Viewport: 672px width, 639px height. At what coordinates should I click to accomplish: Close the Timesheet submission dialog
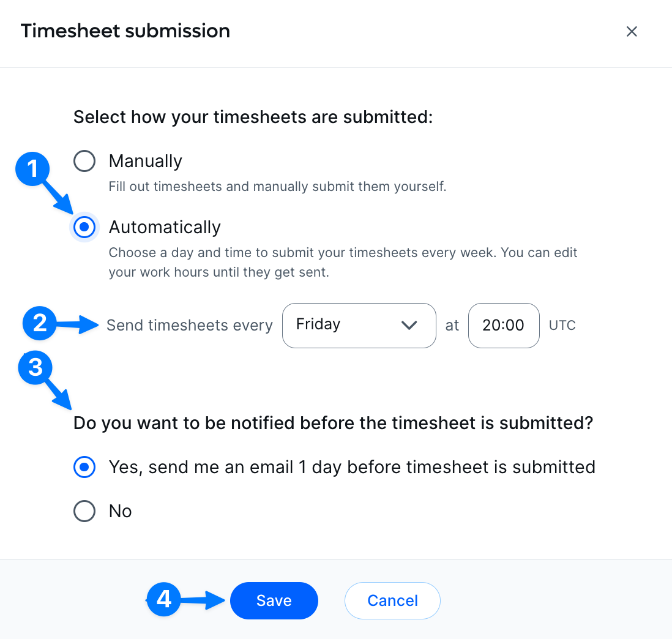(x=632, y=31)
